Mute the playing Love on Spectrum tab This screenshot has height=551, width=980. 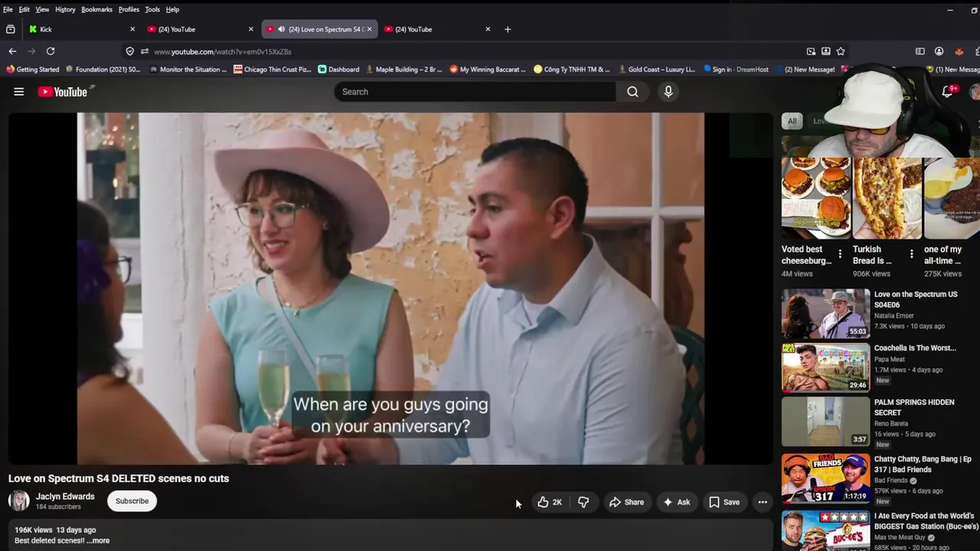click(x=282, y=29)
